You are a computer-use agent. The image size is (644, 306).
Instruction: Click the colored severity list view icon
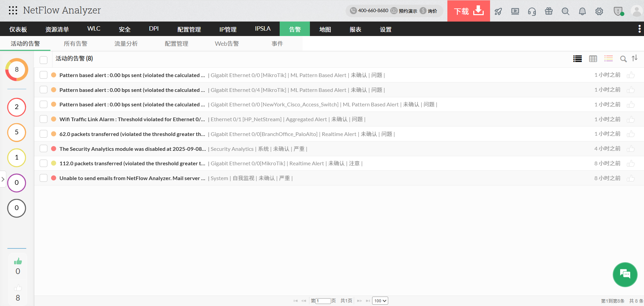[x=608, y=59]
